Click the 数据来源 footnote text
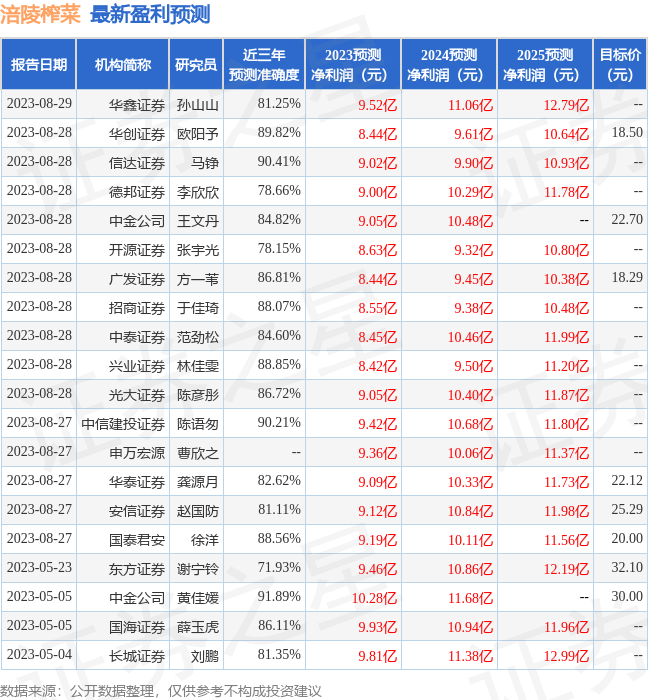 tap(161, 691)
